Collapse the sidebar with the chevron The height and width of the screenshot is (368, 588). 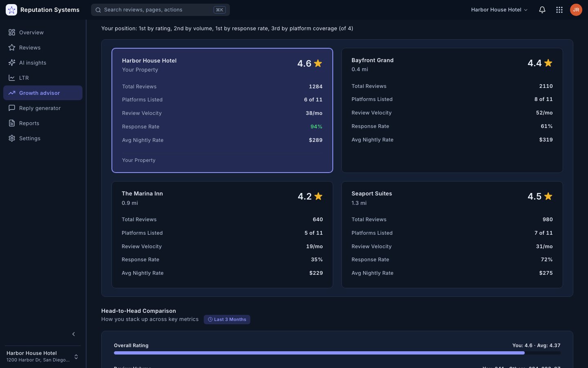[73, 334]
